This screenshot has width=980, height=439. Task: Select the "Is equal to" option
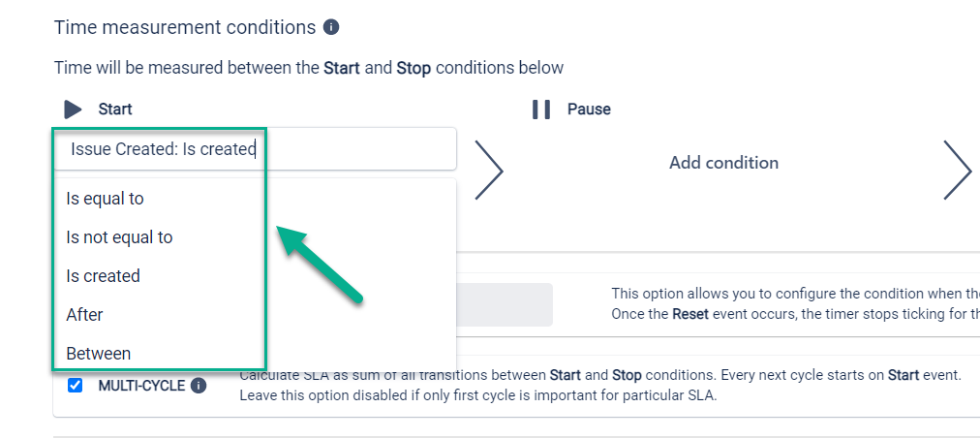pos(105,199)
